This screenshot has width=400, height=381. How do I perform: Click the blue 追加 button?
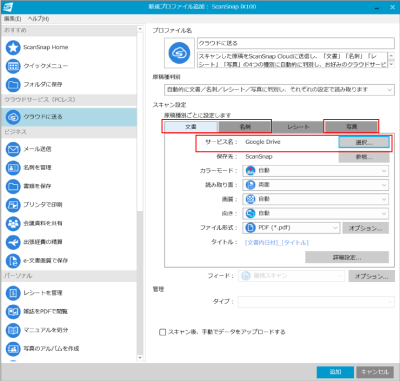tap(335, 372)
